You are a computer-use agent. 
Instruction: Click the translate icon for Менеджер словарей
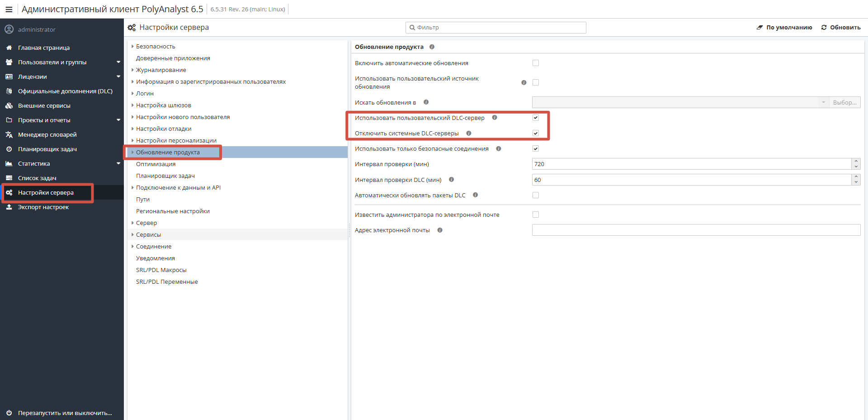[9, 134]
